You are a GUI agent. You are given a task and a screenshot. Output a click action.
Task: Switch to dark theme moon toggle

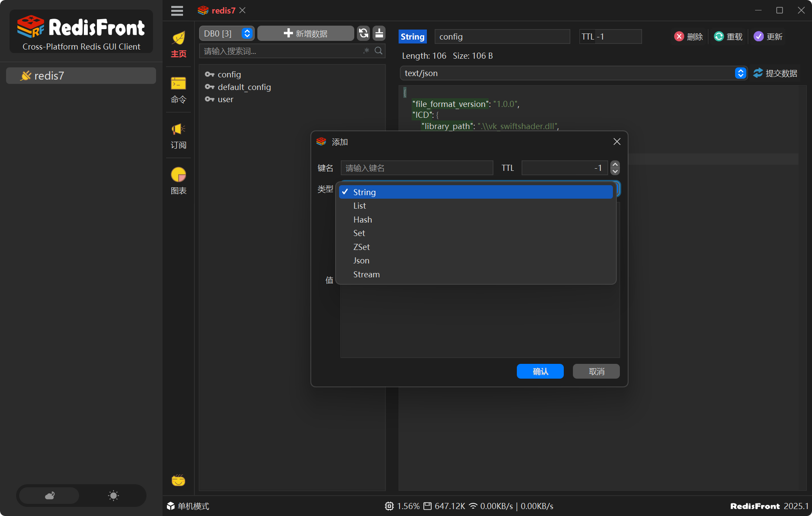(50, 496)
